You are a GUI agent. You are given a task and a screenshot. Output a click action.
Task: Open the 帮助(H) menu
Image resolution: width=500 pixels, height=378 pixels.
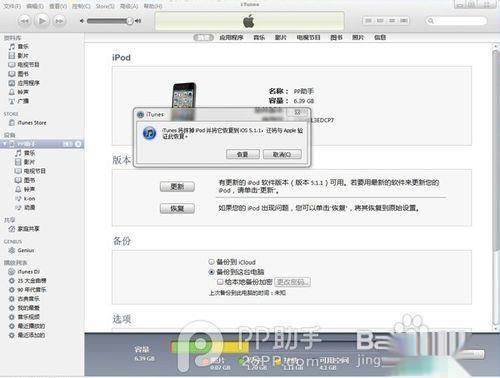[153, 6]
